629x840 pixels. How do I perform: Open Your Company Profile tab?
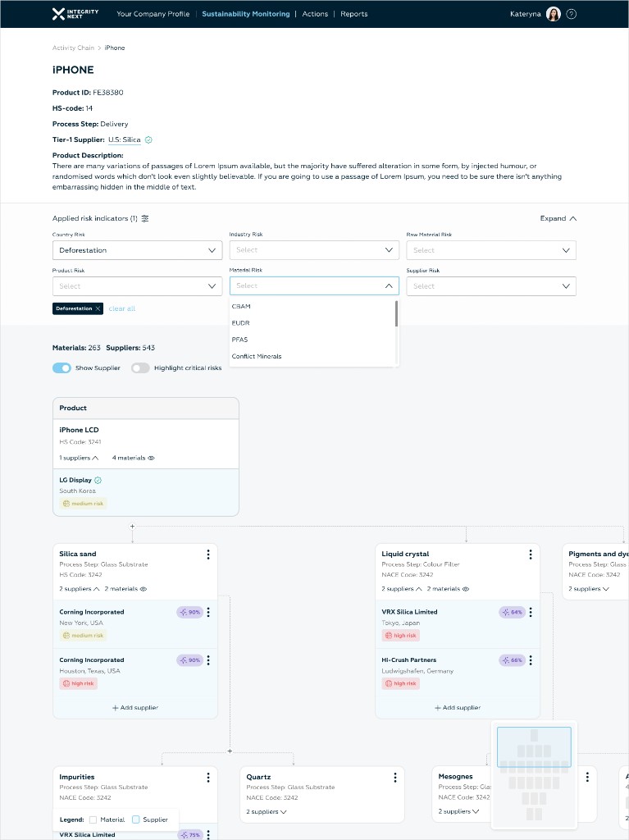[x=153, y=14]
